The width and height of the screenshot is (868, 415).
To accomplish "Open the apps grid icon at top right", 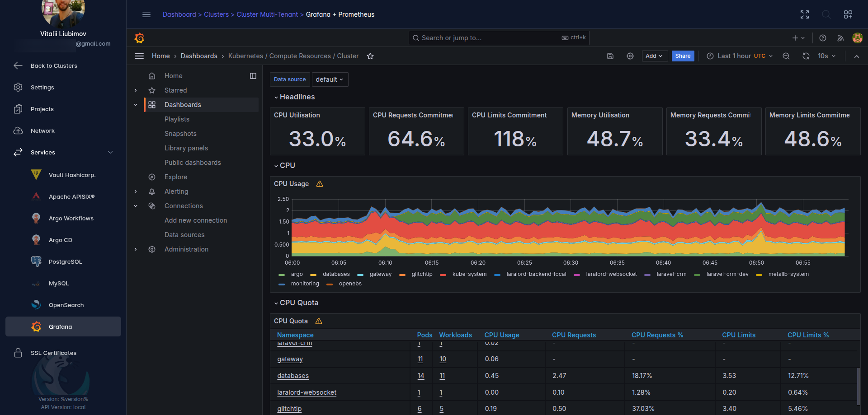I will (848, 14).
